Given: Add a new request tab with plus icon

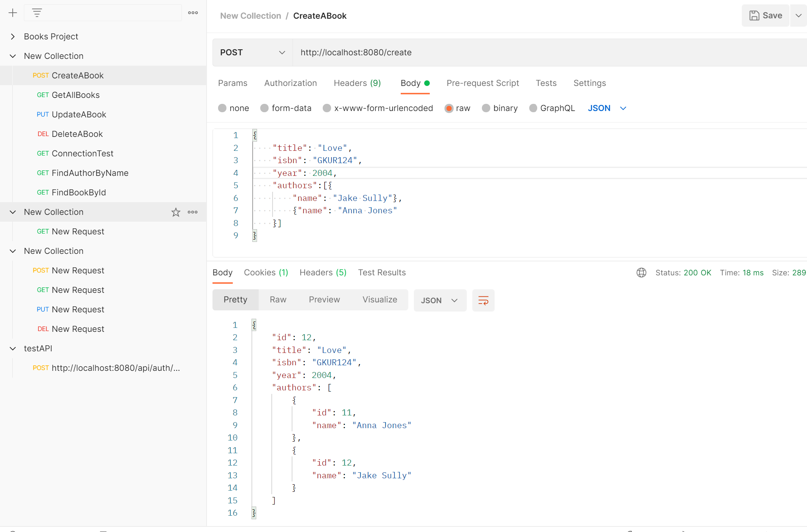Looking at the screenshot, I should pos(13,12).
